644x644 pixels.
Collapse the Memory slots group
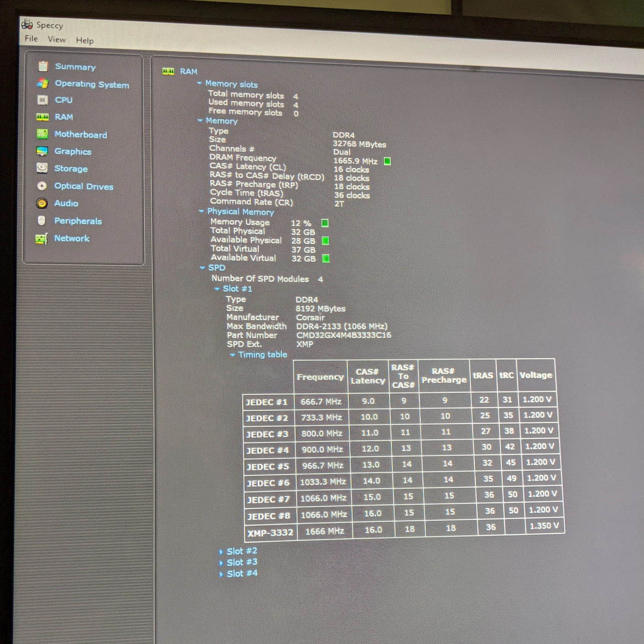coord(199,83)
